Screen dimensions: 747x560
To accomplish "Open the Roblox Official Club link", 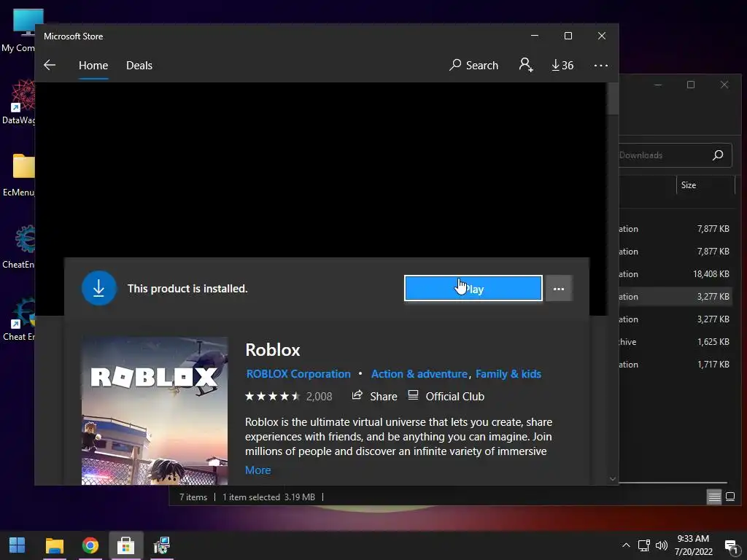I will coord(446,396).
